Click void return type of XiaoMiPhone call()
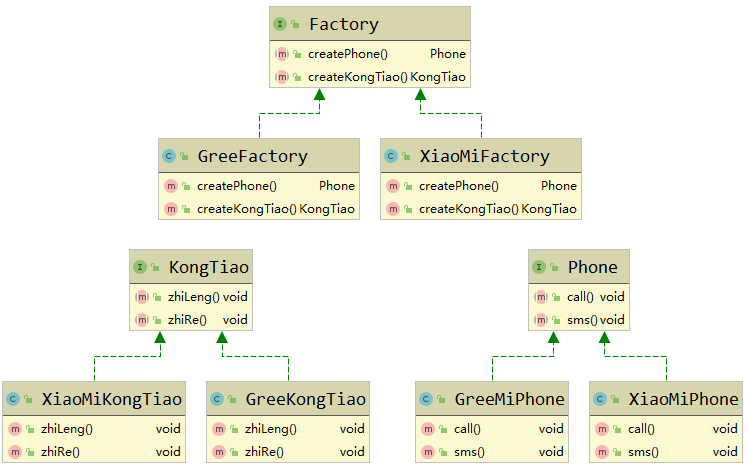Screen dimensions: 747x468 [x=725, y=429]
